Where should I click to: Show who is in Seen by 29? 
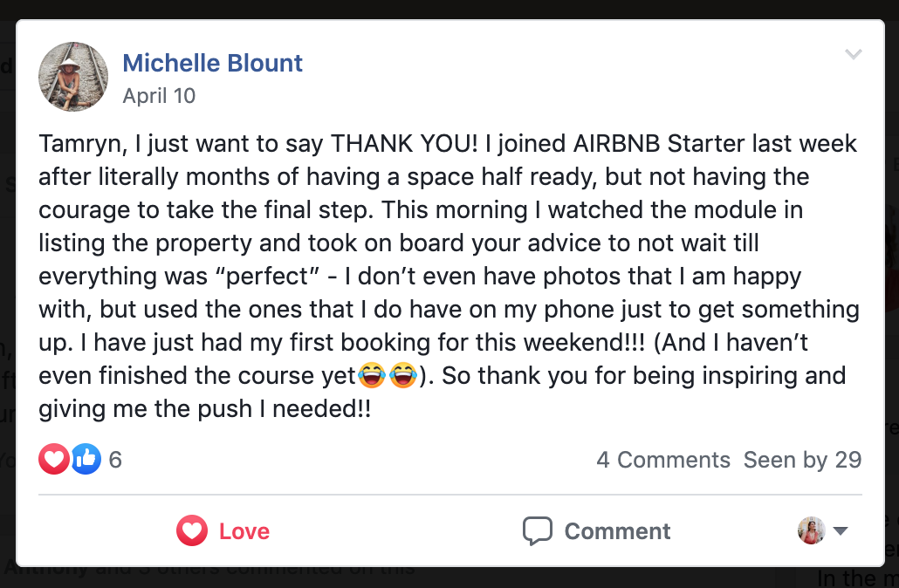click(802, 461)
